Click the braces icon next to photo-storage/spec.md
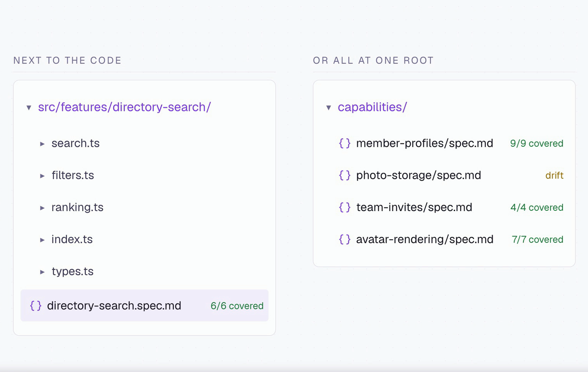588x372 pixels. point(345,175)
